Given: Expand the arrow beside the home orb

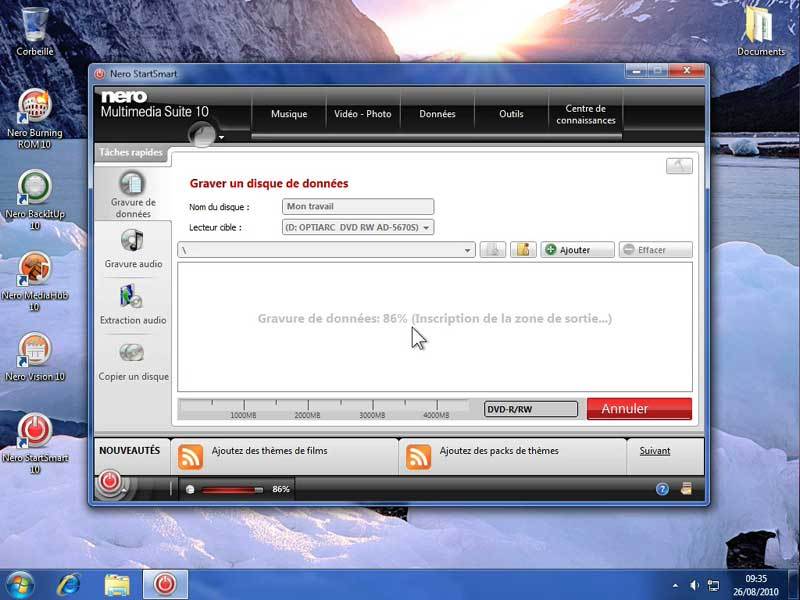Looking at the screenshot, I should 221,137.
